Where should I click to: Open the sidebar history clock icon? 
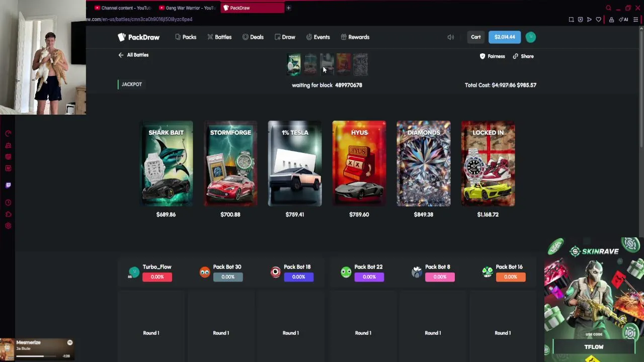[8, 203]
